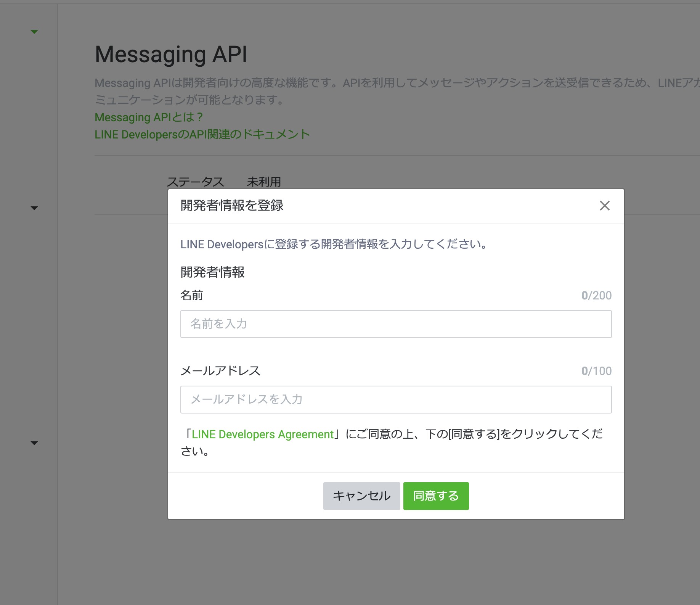Expand the middle sidebar arrow

coord(34,208)
